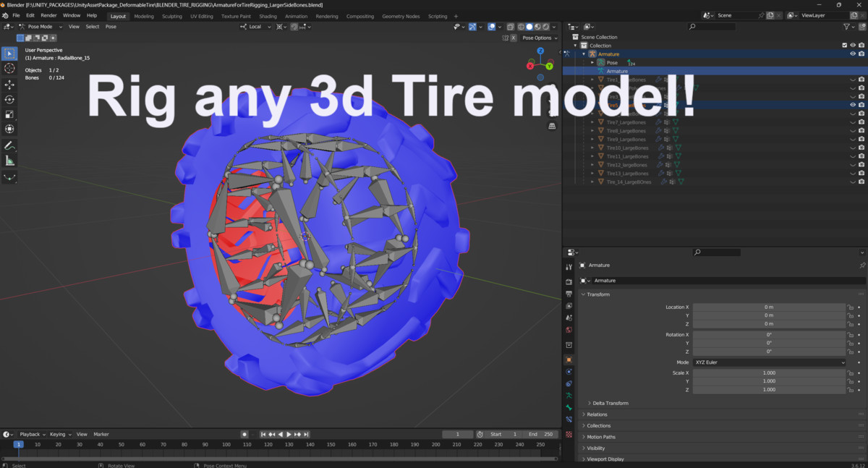Open the Pose Options dropdown

(x=540, y=38)
